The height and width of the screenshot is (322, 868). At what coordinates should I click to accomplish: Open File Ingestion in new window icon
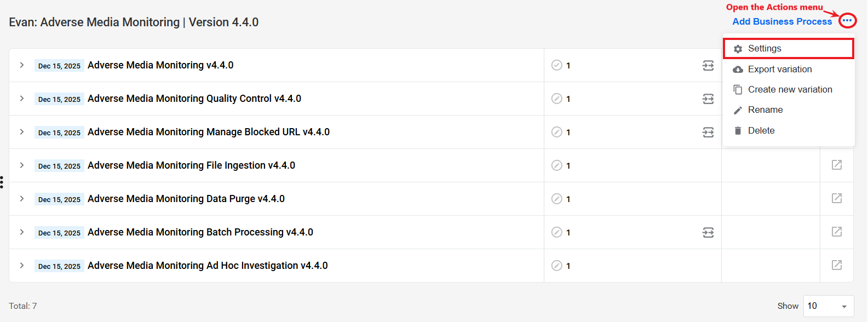pos(837,165)
